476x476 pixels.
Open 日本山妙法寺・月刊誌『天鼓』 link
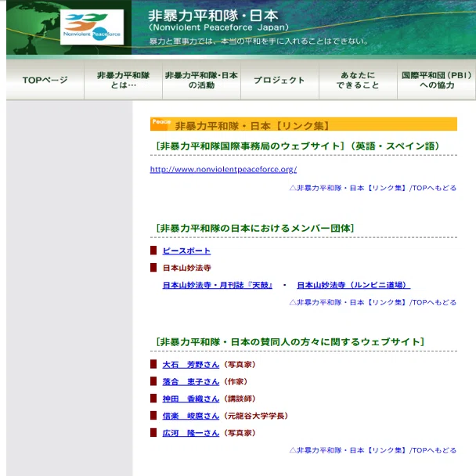point(218,285)
